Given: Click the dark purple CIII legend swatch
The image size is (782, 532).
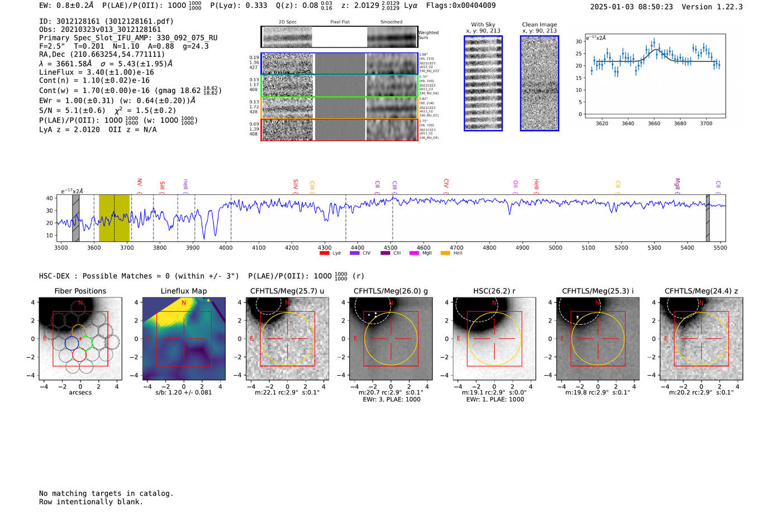Looking at the screenshot, I should point(385,253).
